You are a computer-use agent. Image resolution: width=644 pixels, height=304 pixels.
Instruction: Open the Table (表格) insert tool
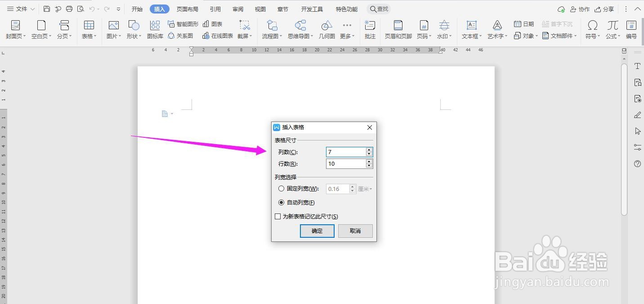point(89,30)
